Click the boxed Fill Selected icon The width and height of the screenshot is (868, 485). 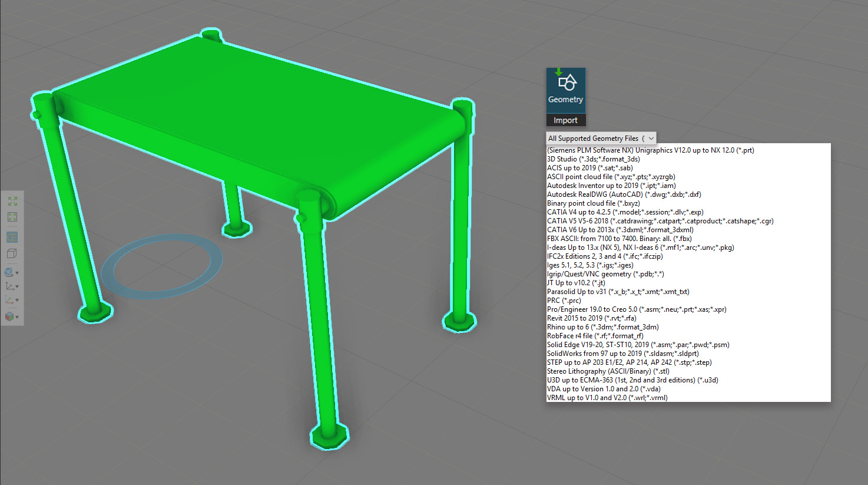pyautogui.click(x=12, y=217)
